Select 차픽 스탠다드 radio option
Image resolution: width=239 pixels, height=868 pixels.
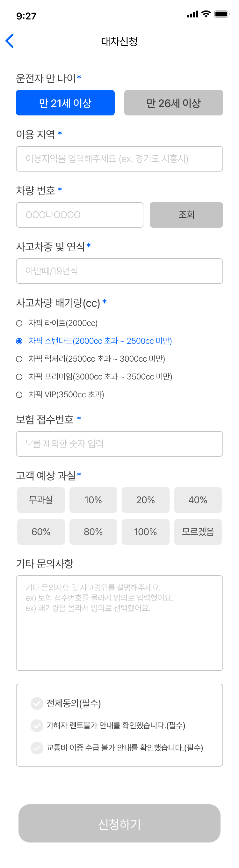(19, 341)
